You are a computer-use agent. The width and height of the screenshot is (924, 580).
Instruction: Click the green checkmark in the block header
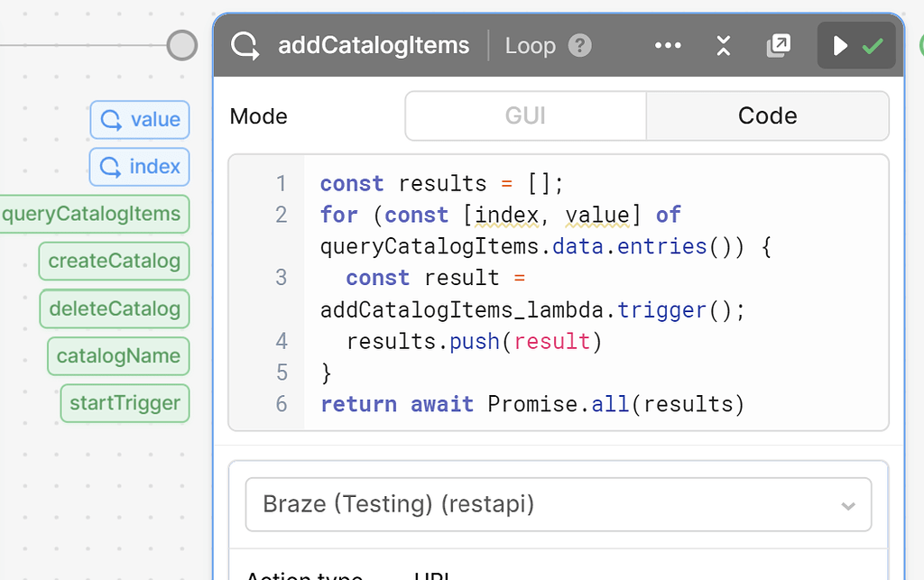click(872, 44)
